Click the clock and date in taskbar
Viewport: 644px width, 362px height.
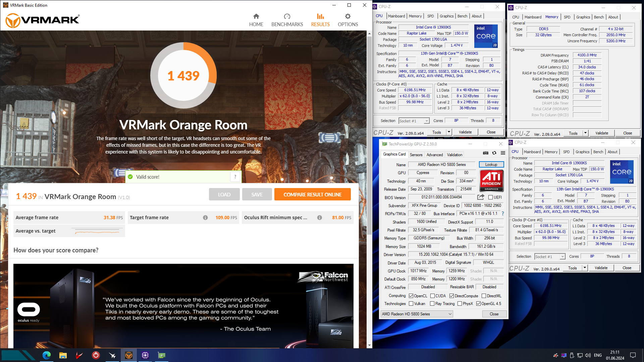coord(615,355)
